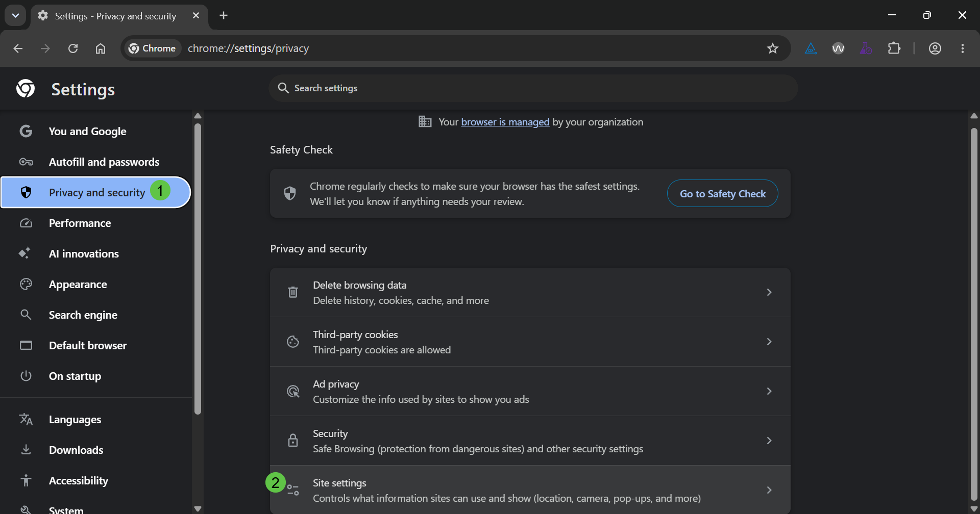Expand Security chevron
Screen dimensions: 980x514
[x=769, y=441]
